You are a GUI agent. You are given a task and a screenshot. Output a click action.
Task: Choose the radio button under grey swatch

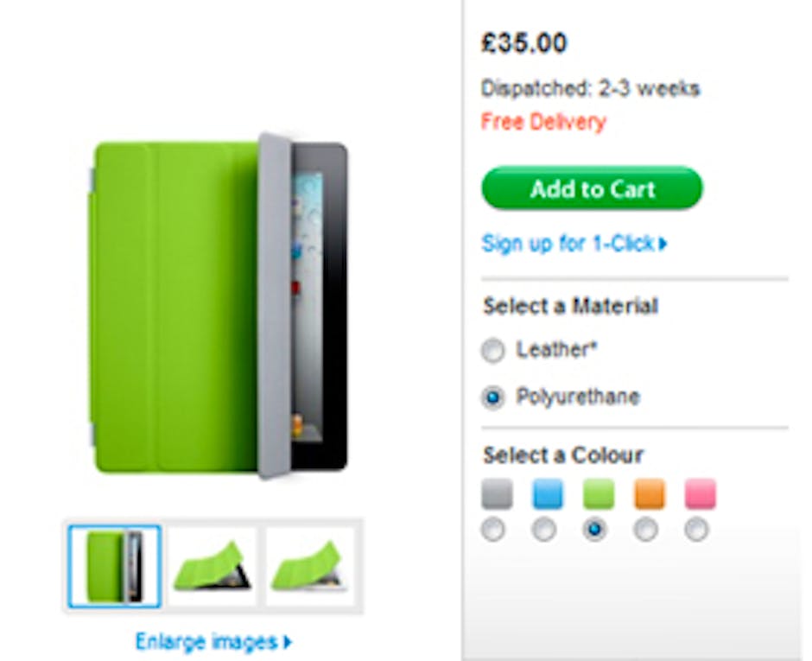(x=492, y=530)
